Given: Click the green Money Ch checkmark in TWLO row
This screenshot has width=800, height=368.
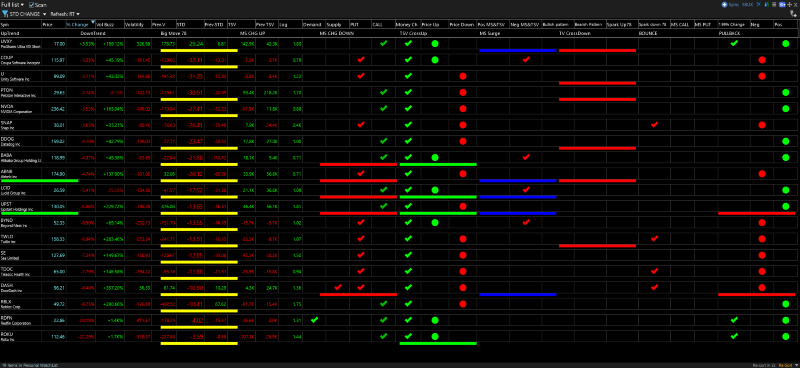Looking at the screenshot, I should point(408,238).
